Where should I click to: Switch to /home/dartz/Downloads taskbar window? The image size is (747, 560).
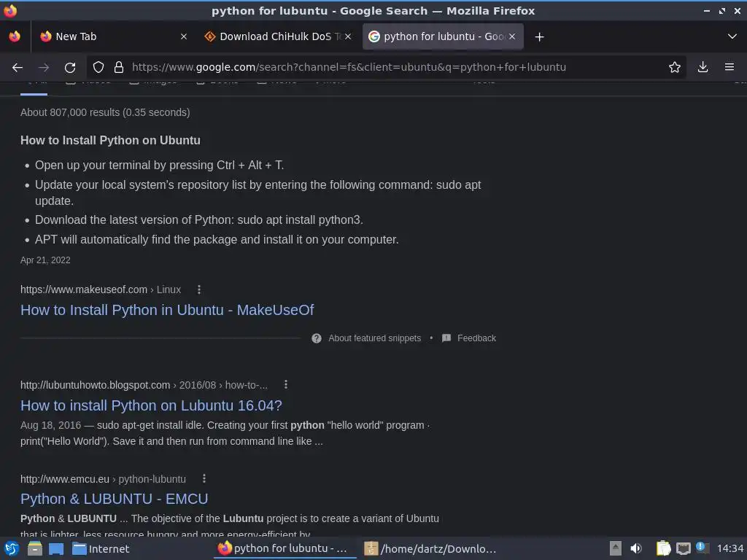tap(431, 548)
